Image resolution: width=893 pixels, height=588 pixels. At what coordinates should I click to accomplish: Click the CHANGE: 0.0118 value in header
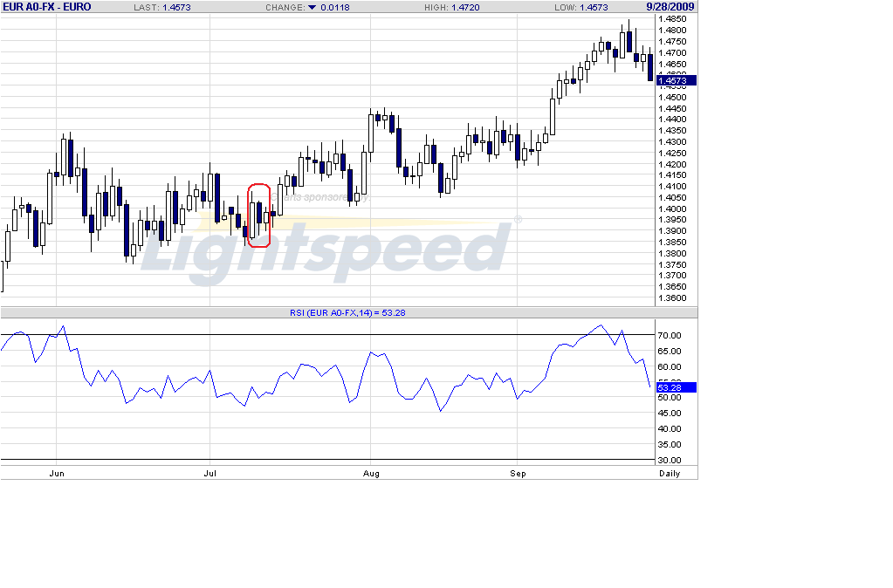click(x=307, y=7)
